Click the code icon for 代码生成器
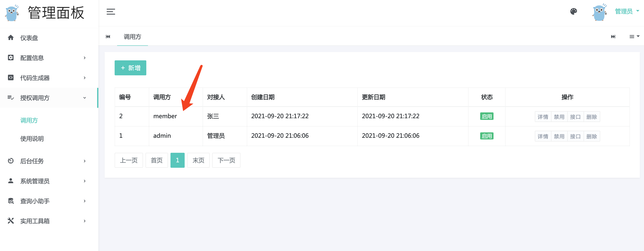644x251 pixels. [11, 78]
